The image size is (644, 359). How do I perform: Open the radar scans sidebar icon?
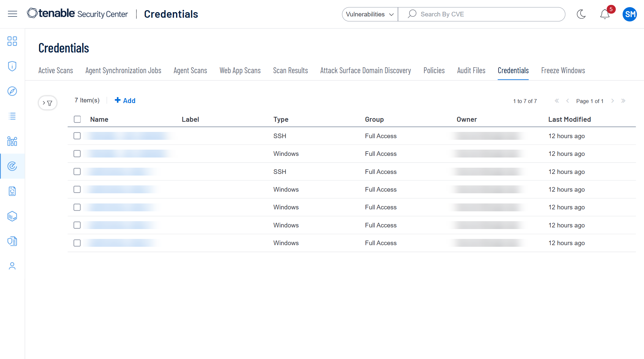pos(12,166)
